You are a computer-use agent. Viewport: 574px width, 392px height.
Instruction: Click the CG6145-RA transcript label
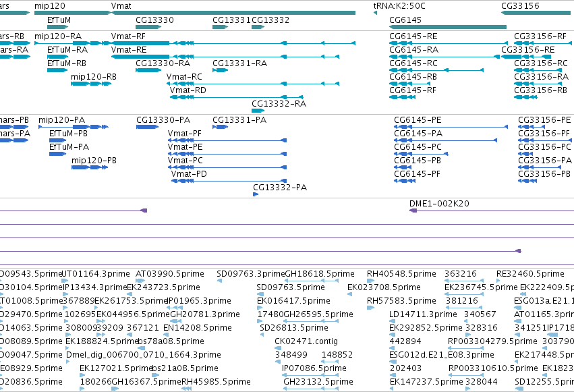click(413, 50)
